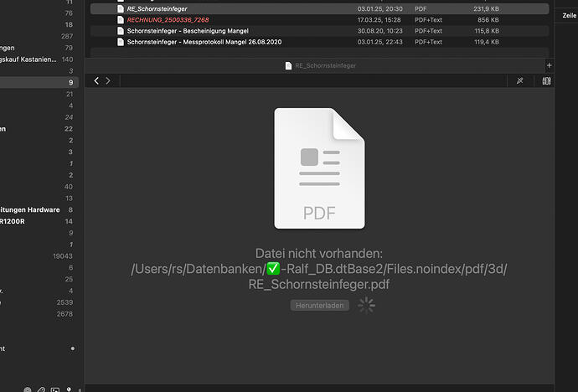Click the size 119,4 KB

(487, 42)
